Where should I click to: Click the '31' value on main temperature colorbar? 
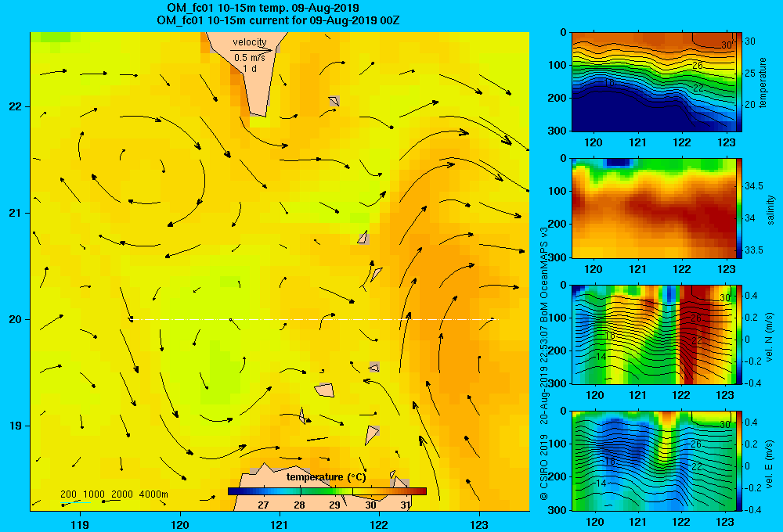pyautogui.click(x=406, y=505)
